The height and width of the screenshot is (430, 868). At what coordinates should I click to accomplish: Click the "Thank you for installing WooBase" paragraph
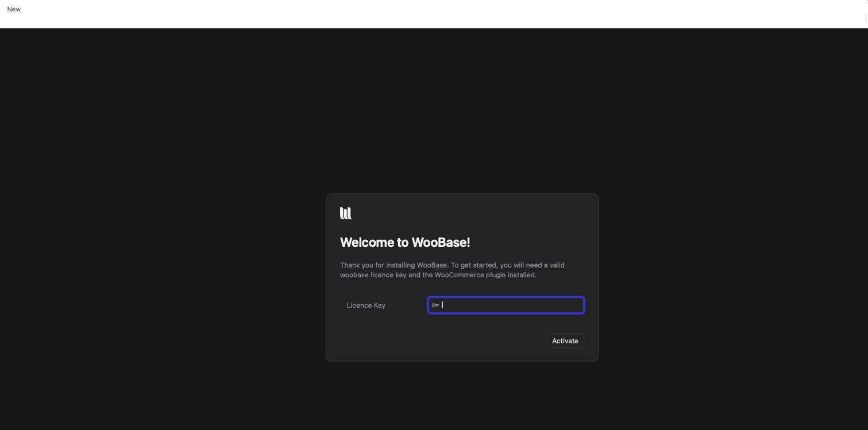(452, 270)
